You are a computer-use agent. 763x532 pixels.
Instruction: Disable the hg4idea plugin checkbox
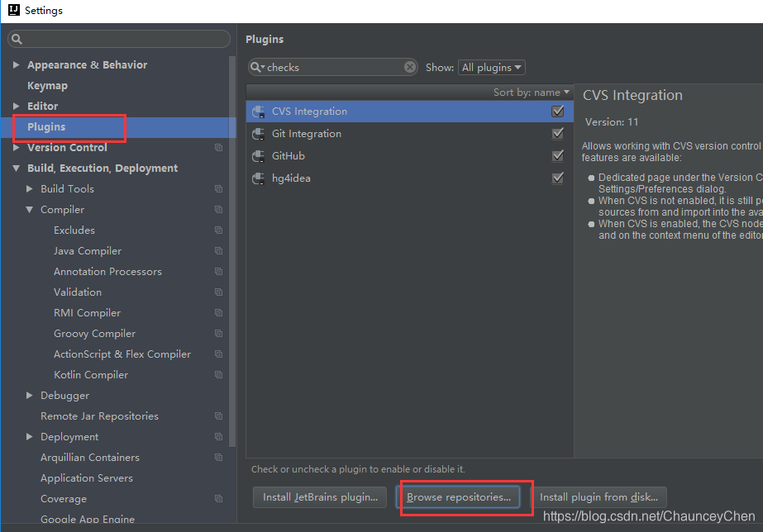pyautogui.click(x=558, y=178)
